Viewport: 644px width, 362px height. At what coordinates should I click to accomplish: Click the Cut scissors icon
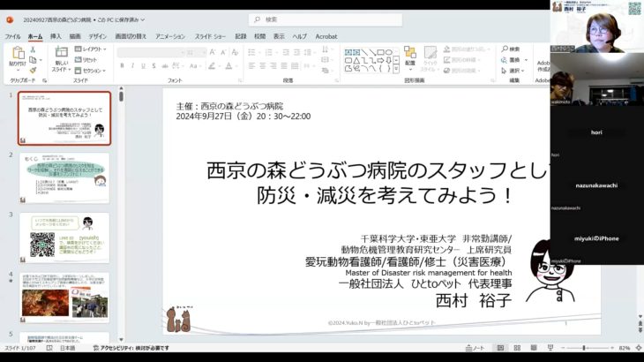click(x=33, y=49)
